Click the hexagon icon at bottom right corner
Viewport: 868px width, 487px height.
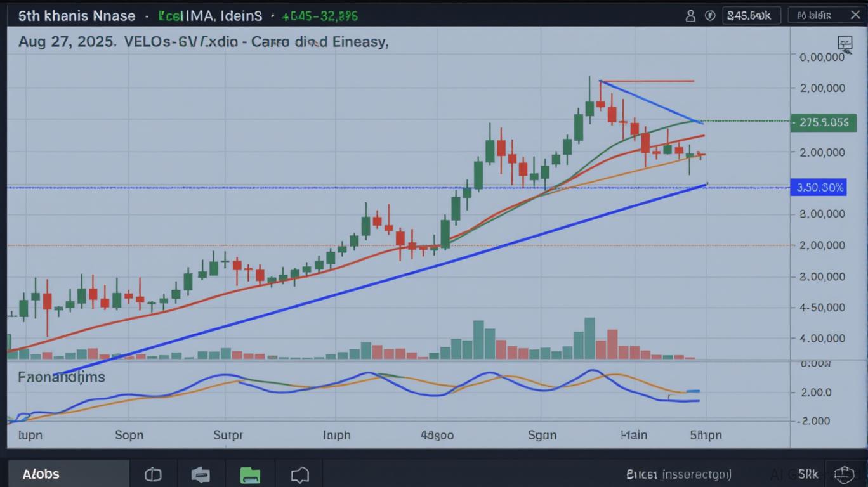(843, 474)
